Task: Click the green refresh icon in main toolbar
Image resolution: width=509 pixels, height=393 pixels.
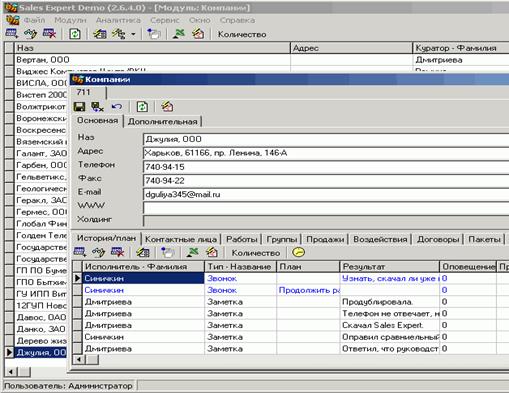Action: point(74,34)
